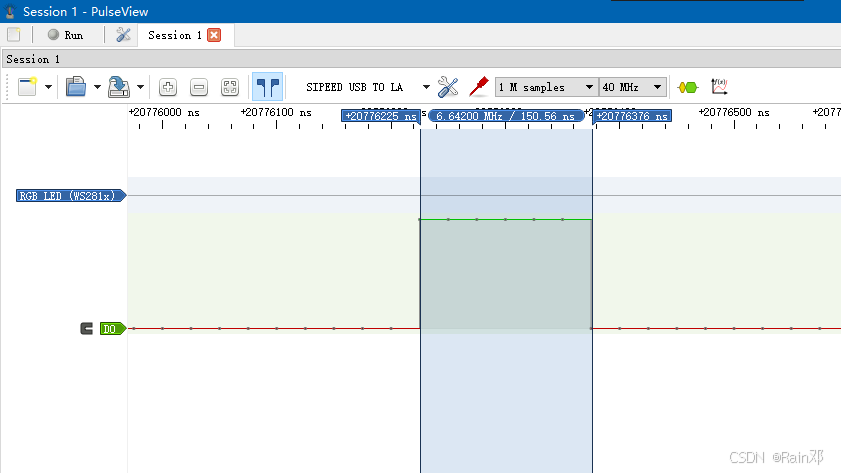841x473 pixels.
Task: Add a protocol decoder with yellow-green icon
Action: point(688,87)
